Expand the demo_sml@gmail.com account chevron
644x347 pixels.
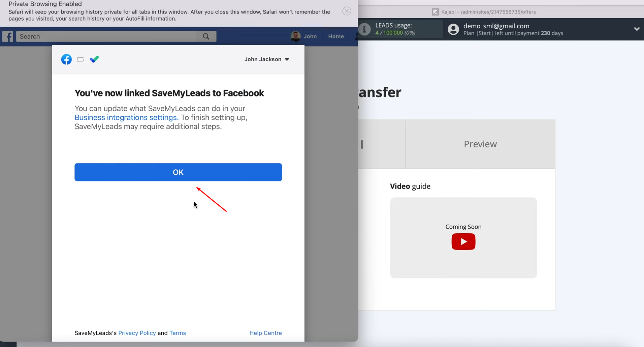(637, 29)
